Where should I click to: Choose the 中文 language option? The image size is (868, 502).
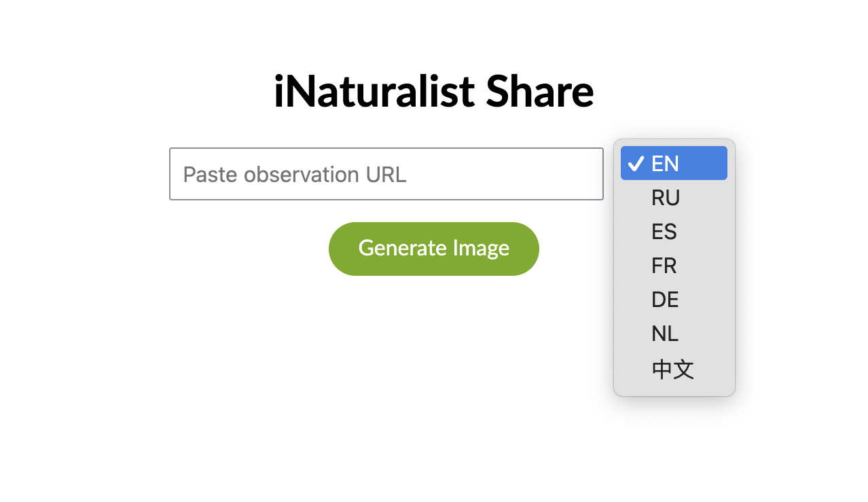point(672,370)
